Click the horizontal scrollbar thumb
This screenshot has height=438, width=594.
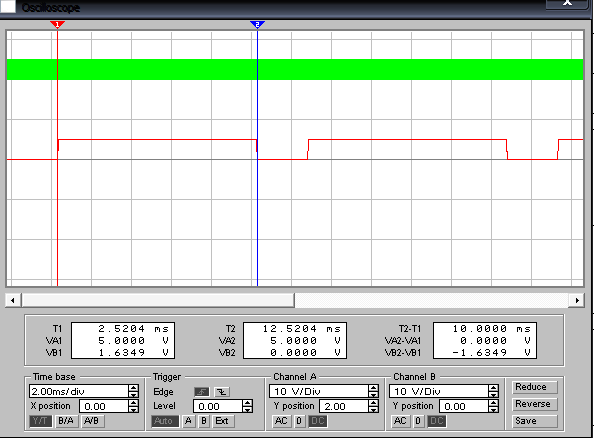click(x=158, y=300)
